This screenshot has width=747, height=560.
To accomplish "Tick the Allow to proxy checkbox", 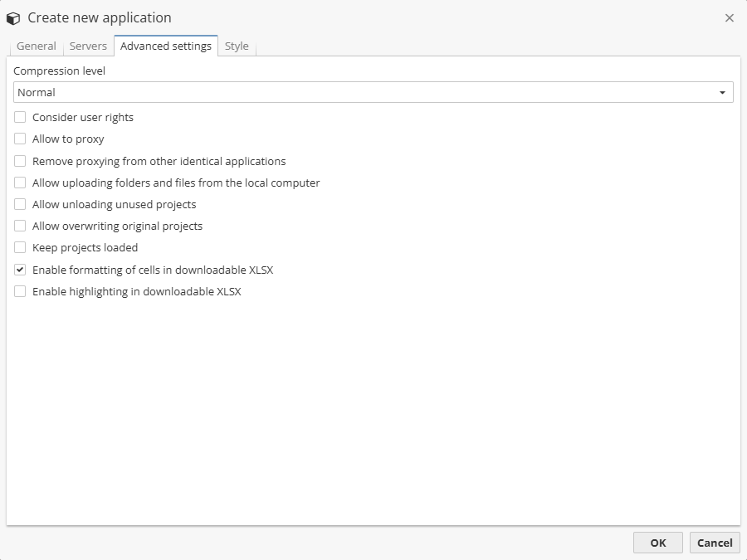I will click(20, 139).
